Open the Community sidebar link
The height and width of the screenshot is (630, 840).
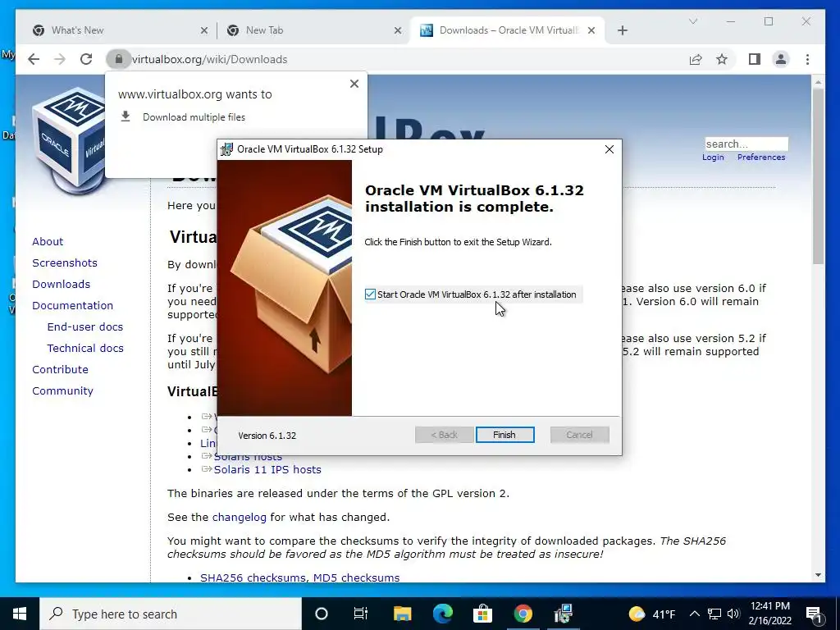click(62, 391)
